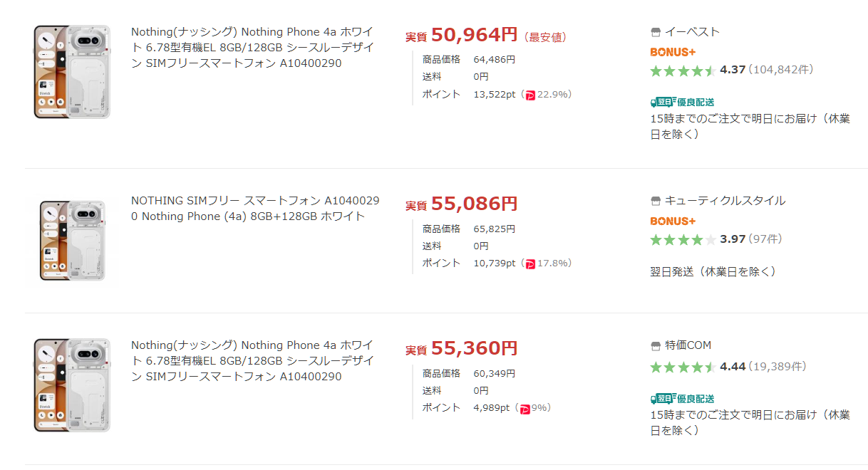The image size is (868, 470).
Task: Click the 優良配送 truck badge under イーベスト
Action: [682, 102]
